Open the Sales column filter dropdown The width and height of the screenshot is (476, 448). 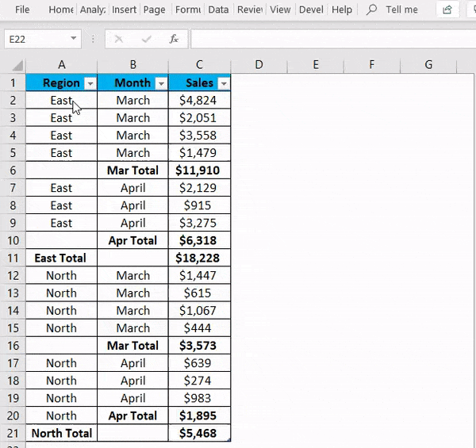[x=224, y=83]
